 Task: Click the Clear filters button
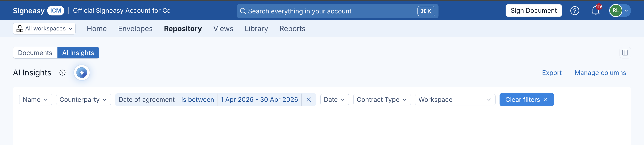pyautogui.click(x=527, y=100)
